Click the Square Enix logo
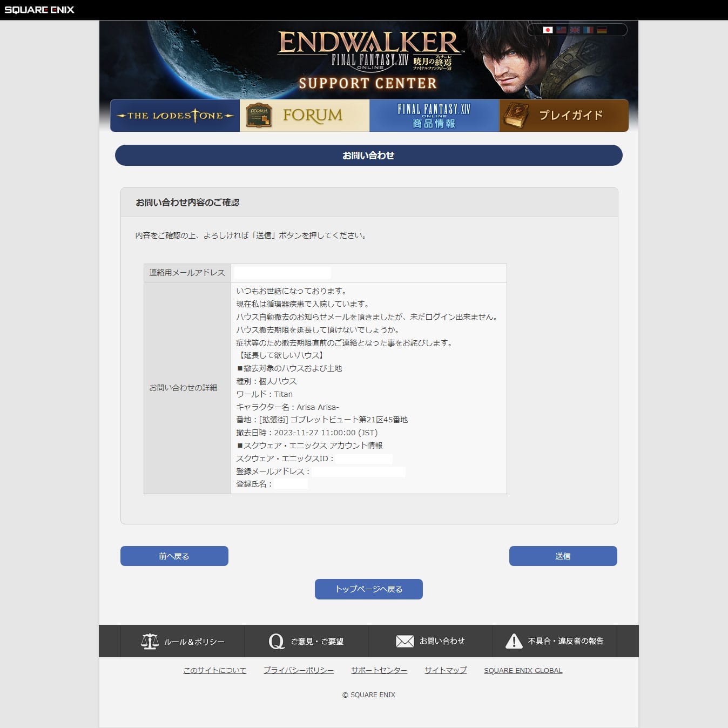Screen dimensions: 728x728 point(39,10)
